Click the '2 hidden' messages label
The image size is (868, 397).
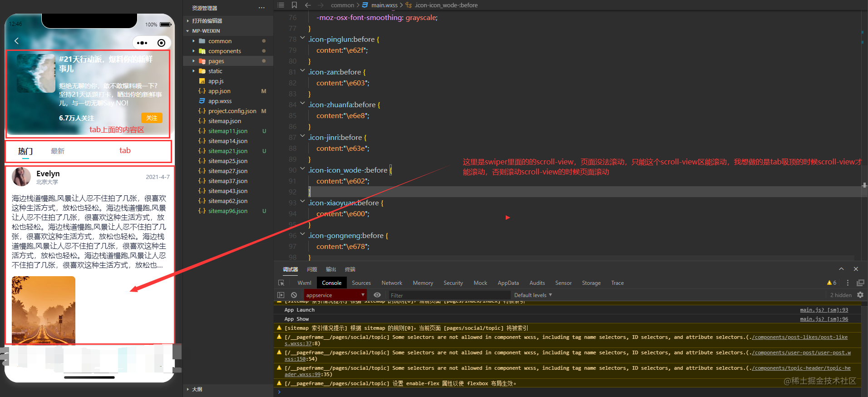point(841,295)
